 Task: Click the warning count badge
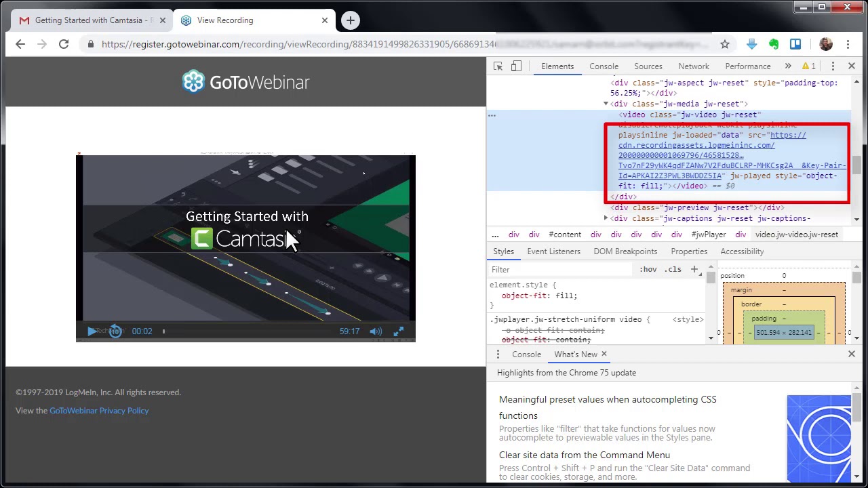pyautogui.click(x=809, y=66)
